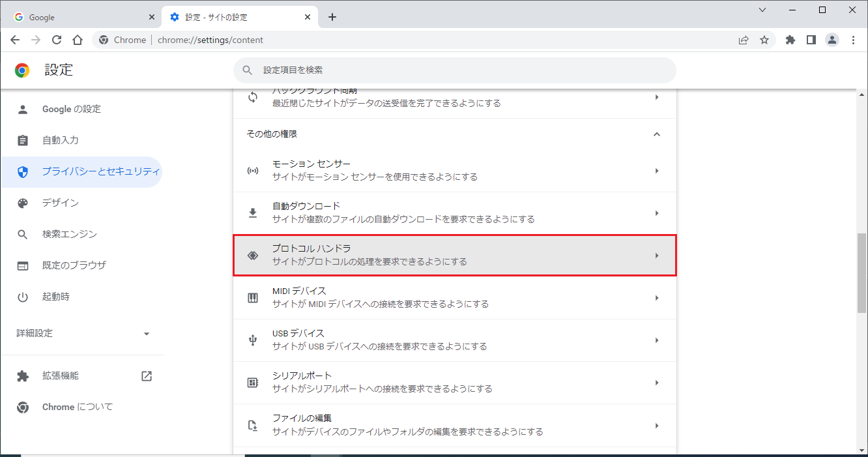Click the share page icon in address bar
The height and width of the screenshot is (457, 868).
pyautogui.click(x=744, y=40)
